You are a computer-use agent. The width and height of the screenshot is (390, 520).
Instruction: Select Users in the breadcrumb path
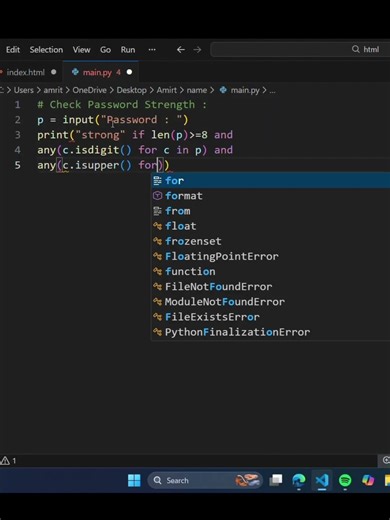[24, 90]
